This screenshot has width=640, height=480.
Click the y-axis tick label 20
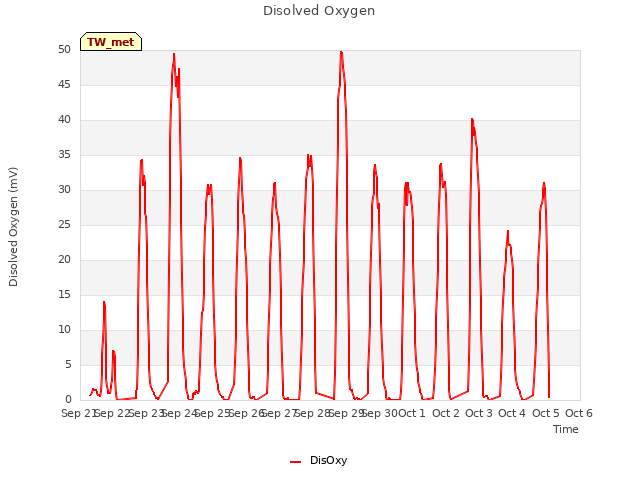64,260
